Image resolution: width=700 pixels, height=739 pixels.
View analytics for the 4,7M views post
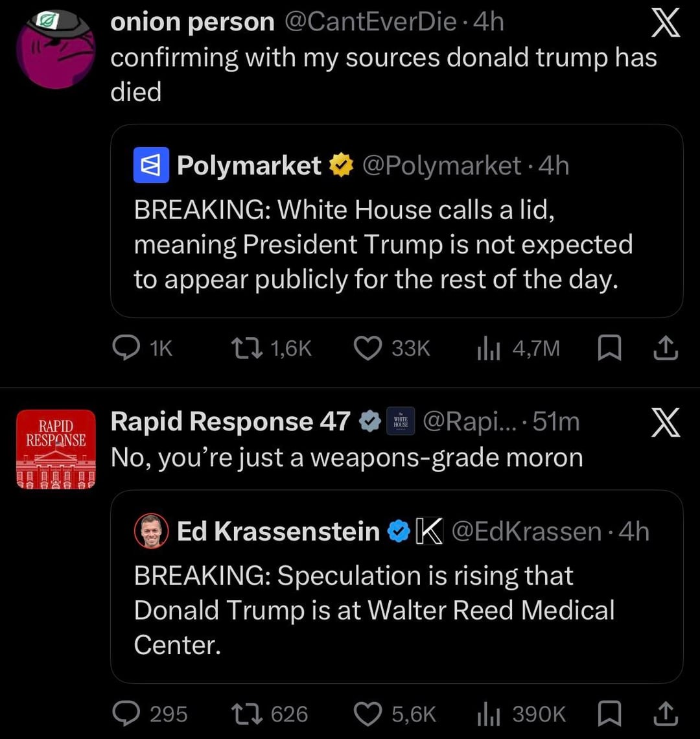click(487, 349)
